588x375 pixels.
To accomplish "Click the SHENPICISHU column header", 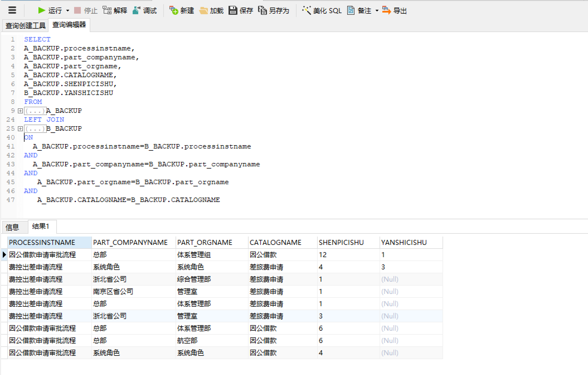I will (x=341, y=242).
